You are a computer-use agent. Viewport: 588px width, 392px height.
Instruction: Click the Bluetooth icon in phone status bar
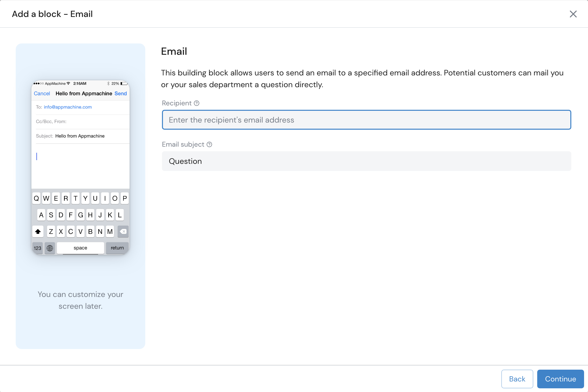tap(108, 84)
